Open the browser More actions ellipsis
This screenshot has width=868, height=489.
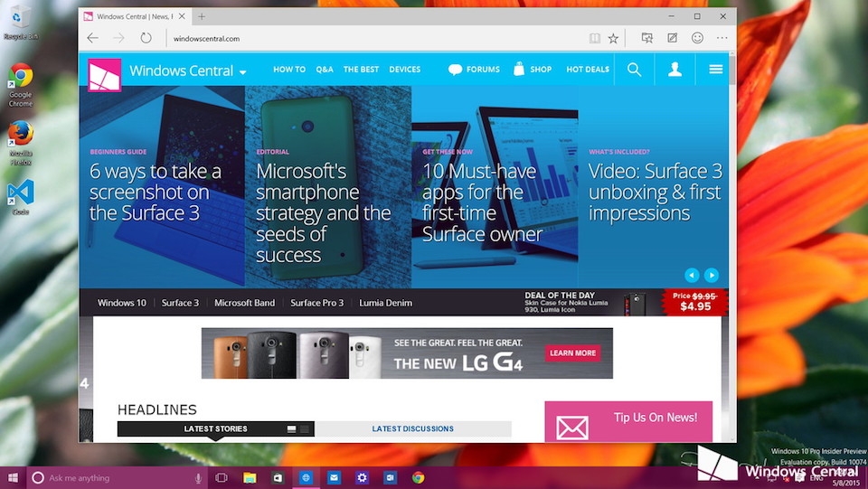[x=722, y=38]
